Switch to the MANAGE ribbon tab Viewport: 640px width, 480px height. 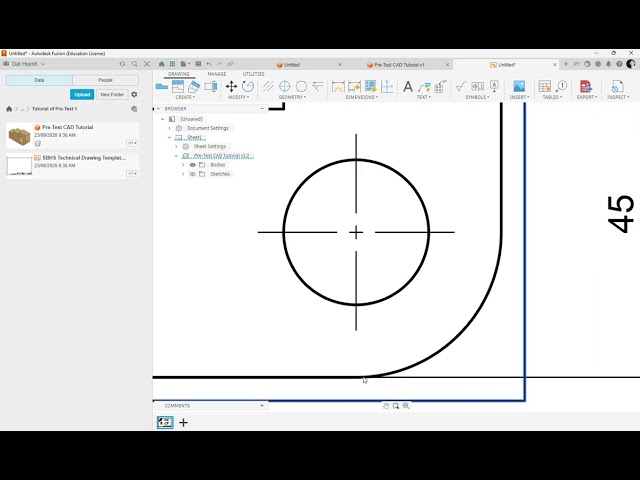tap(217, 74)
